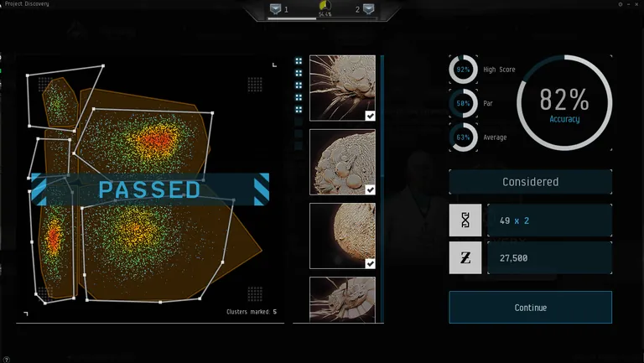
Task: Click the thumbnail list vertical scrollbar
Action: tap(382, 189)
